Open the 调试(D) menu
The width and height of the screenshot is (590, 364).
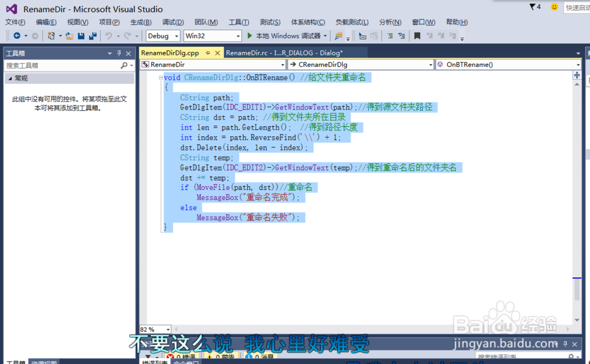[173, 22]
